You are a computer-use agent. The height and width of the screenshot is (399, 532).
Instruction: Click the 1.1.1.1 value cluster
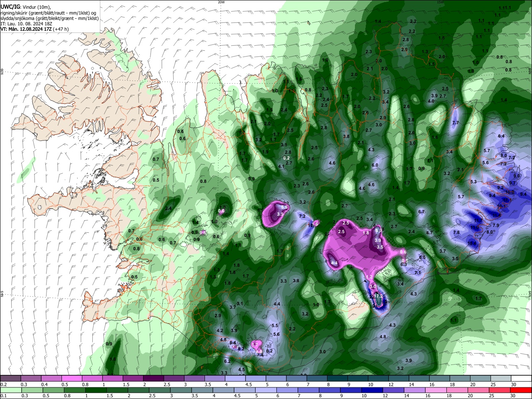(x=505, y=8)
